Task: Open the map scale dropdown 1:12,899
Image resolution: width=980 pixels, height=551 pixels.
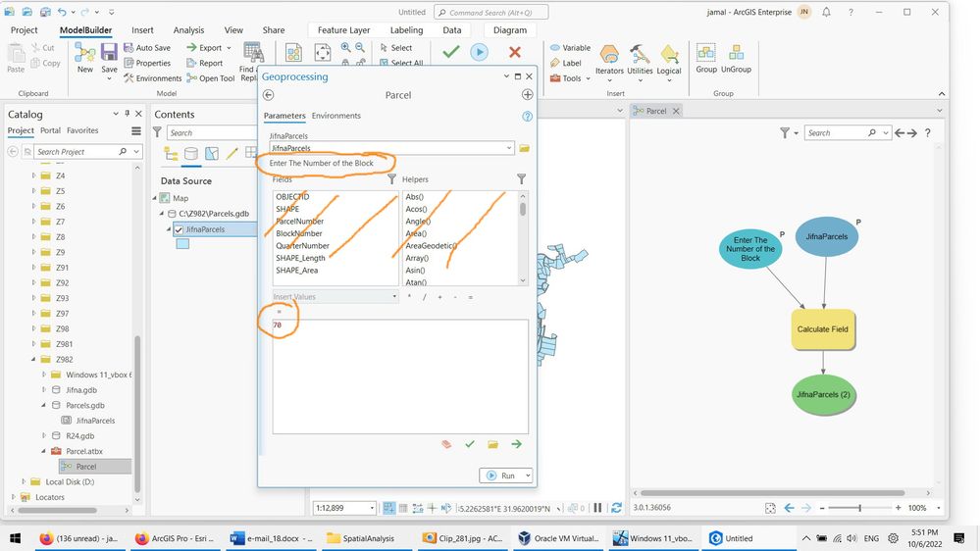Action: click(x=371, y=508)
